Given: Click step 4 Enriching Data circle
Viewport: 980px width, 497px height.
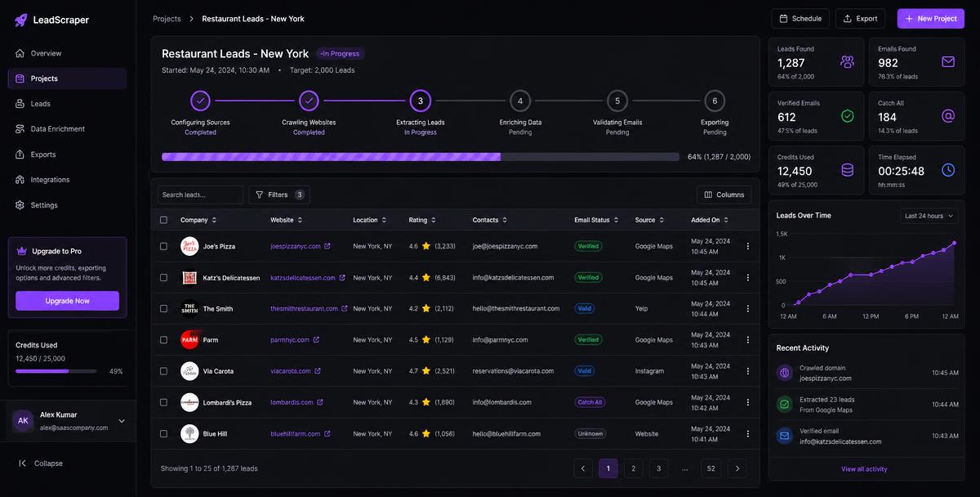Looking at the screenshot, I should click(520, 101).
